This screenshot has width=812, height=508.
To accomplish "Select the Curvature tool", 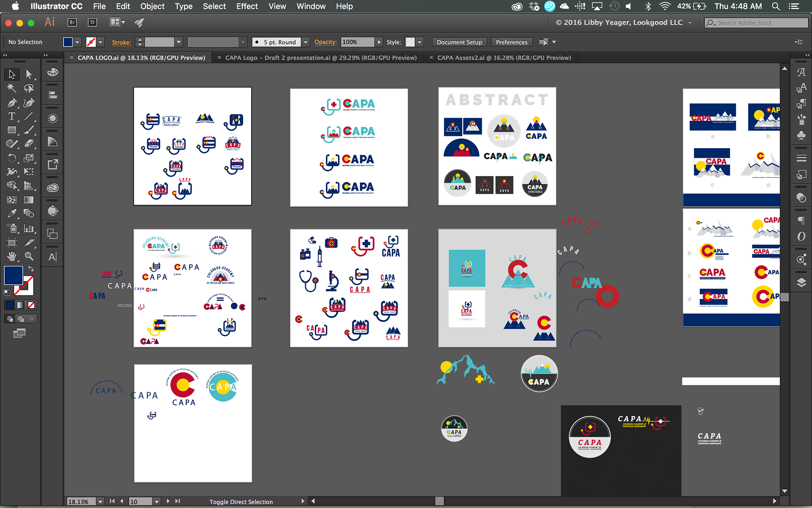I will click(x=29, y=102).
